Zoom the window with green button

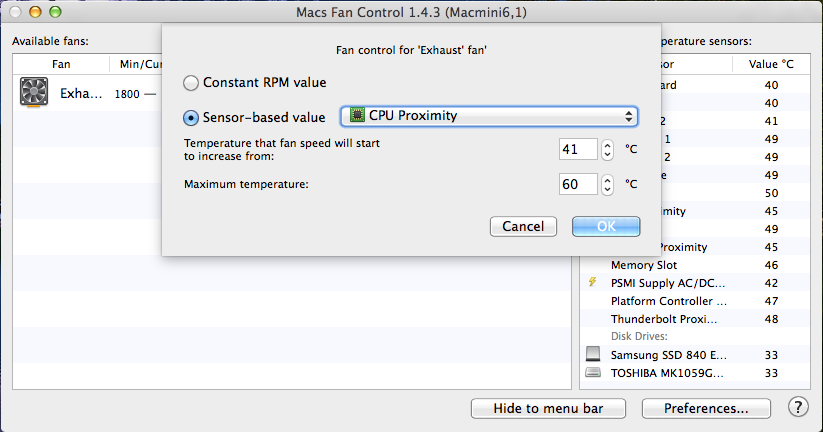(x=55, y=12)
